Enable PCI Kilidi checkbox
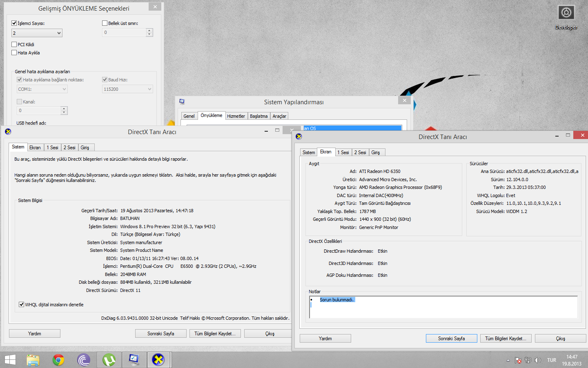The image size is (588, 368). point(14,45)
